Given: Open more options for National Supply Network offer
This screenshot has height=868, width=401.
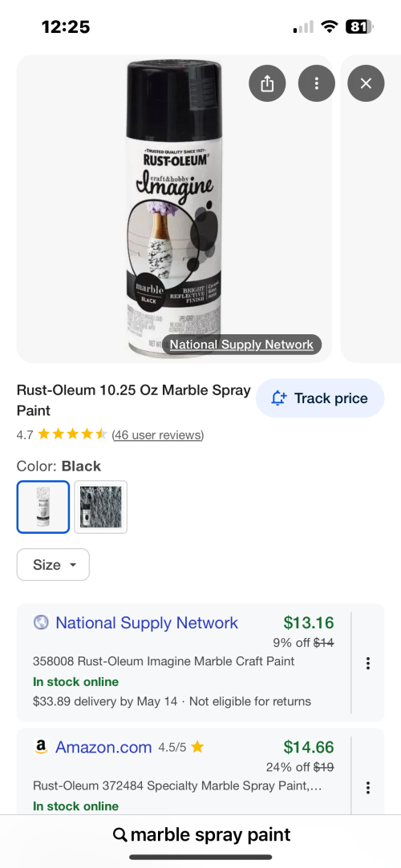Looking at the screenshot, I should tap(368, 663).
